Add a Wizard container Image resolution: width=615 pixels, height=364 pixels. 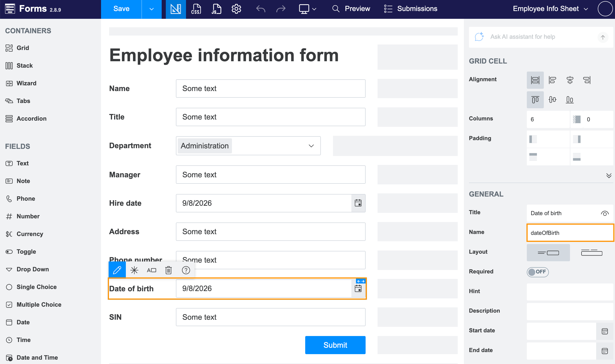pos(21,83)
